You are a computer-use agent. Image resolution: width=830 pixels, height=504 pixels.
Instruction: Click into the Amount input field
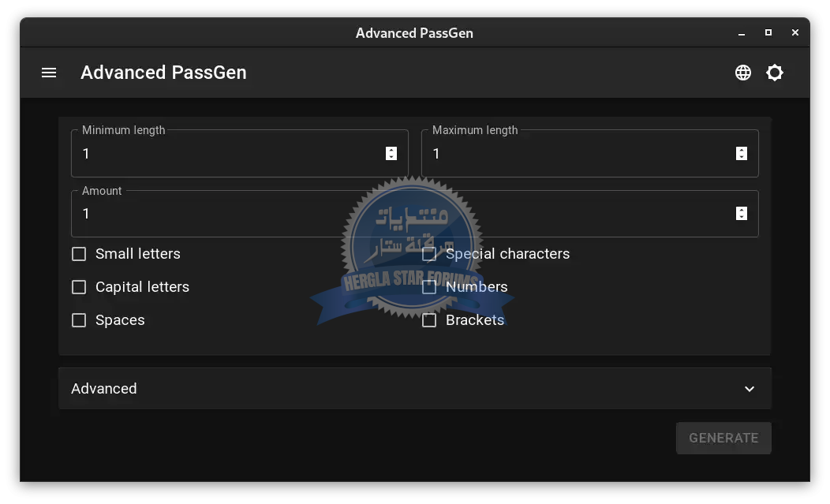237,214
